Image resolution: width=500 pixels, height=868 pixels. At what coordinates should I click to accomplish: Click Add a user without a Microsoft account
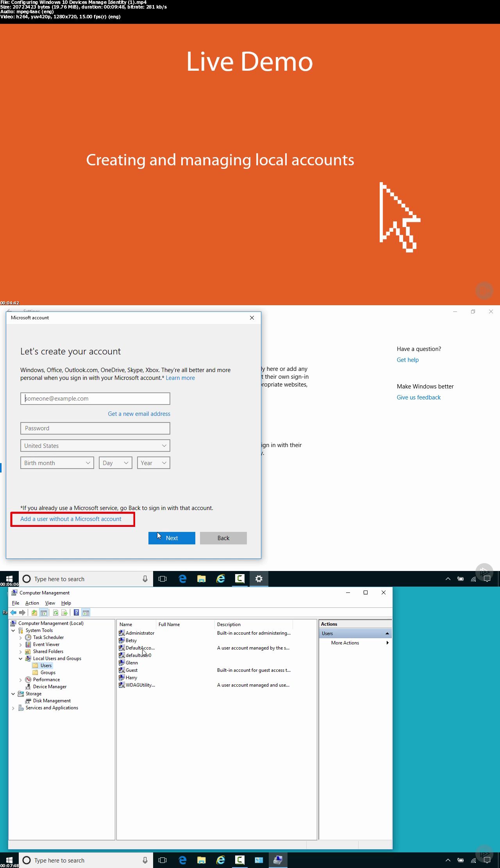click(x=71, y=519)
